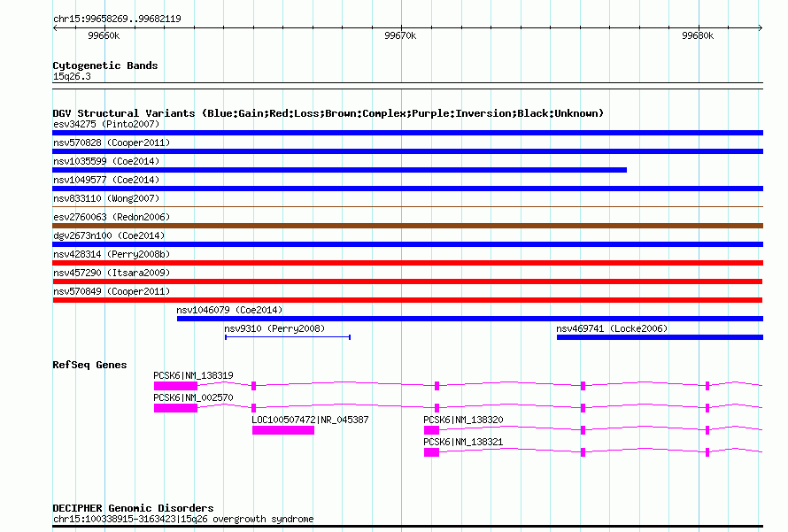Select the blue bar under dgv2673n100 (Coe2014)

click(407, 244)
